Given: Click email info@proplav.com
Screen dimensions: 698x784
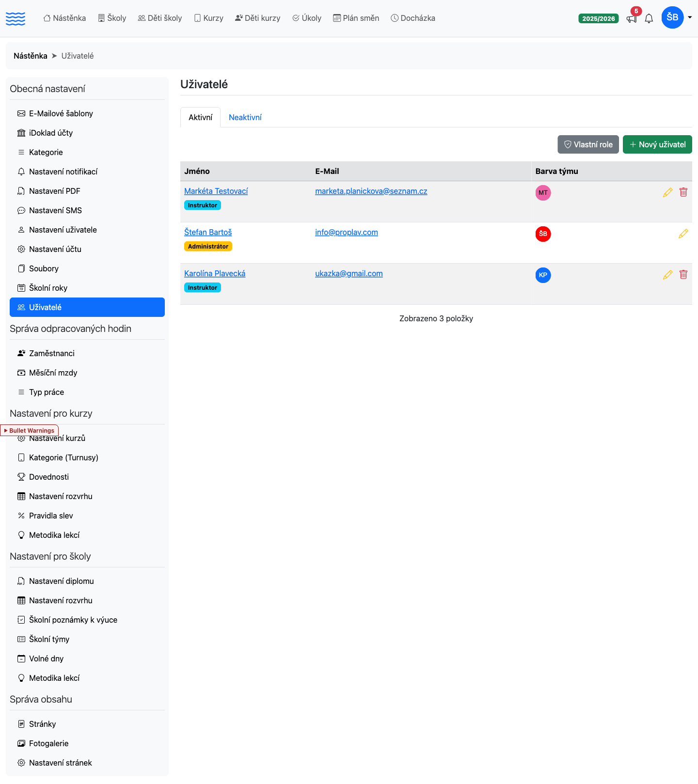Looking at the screenshot, I should click(x=347, y=232).
